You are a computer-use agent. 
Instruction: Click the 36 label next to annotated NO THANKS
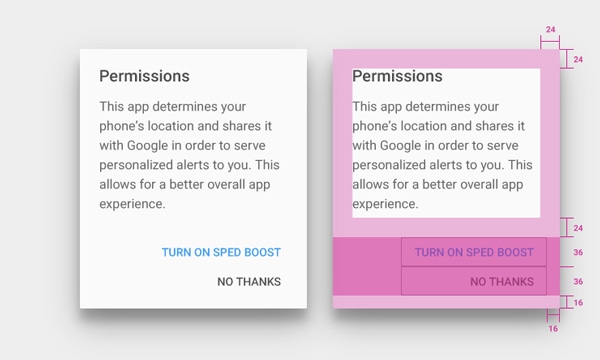[x=578, y=282]
